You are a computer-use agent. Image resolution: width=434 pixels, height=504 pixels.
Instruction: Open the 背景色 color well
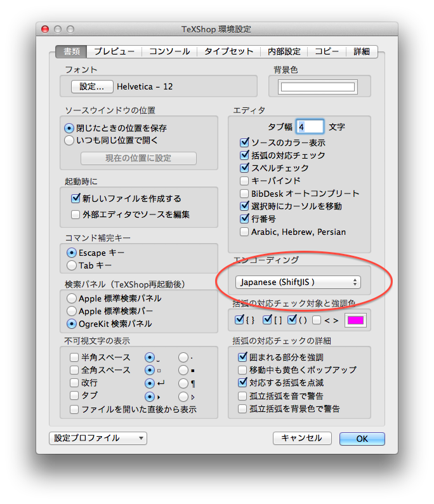coord(318,87)
